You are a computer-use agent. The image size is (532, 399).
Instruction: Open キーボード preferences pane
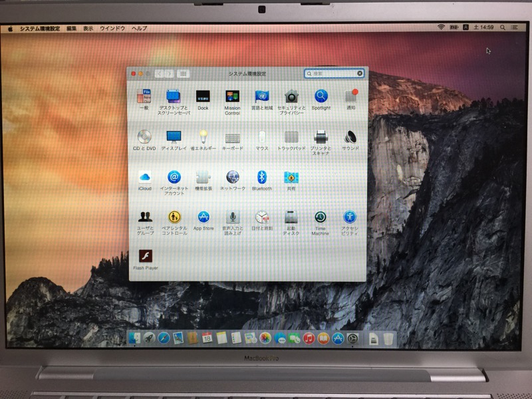coord(232,140)
